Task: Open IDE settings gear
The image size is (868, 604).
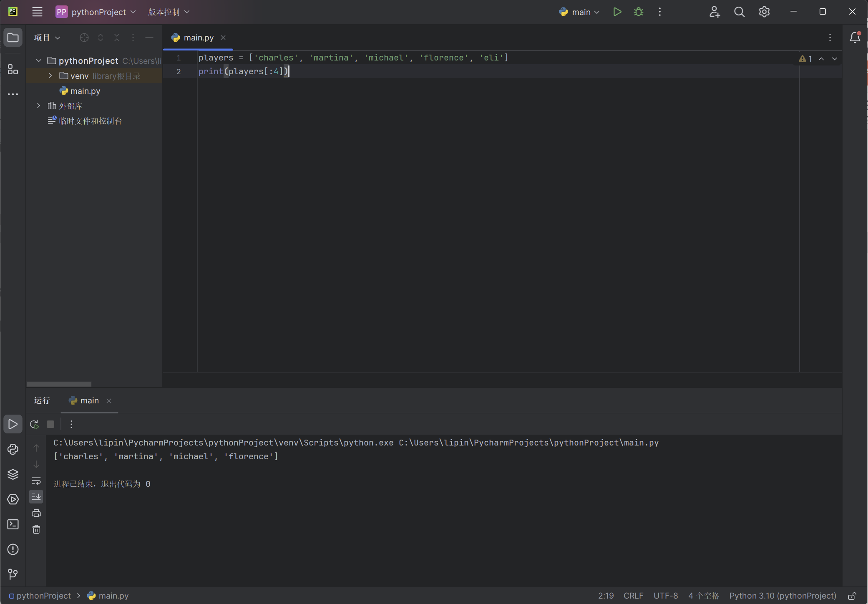Action: pos(764,12)
